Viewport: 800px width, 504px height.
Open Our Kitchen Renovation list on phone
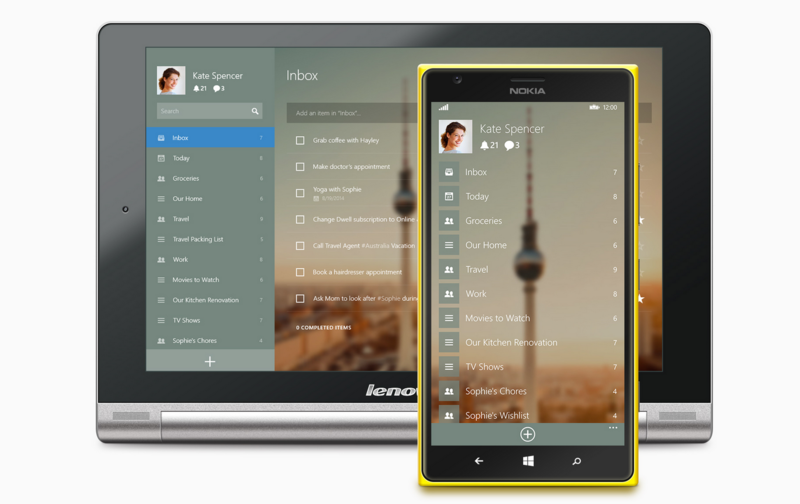[x=528, y=342]
